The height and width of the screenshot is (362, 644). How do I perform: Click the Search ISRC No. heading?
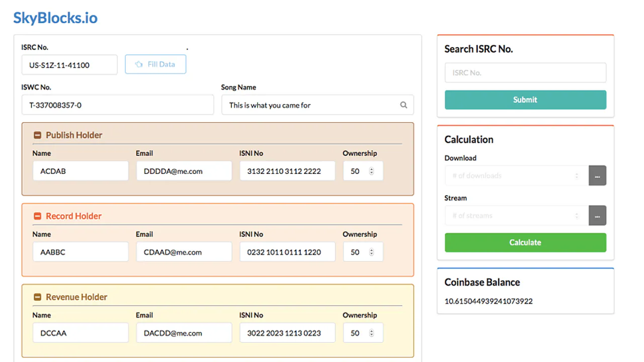pos(478,49)
